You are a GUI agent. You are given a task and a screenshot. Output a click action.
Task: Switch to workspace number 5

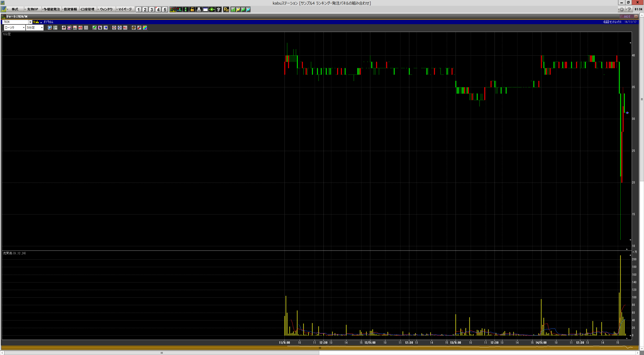click(165, 10)
